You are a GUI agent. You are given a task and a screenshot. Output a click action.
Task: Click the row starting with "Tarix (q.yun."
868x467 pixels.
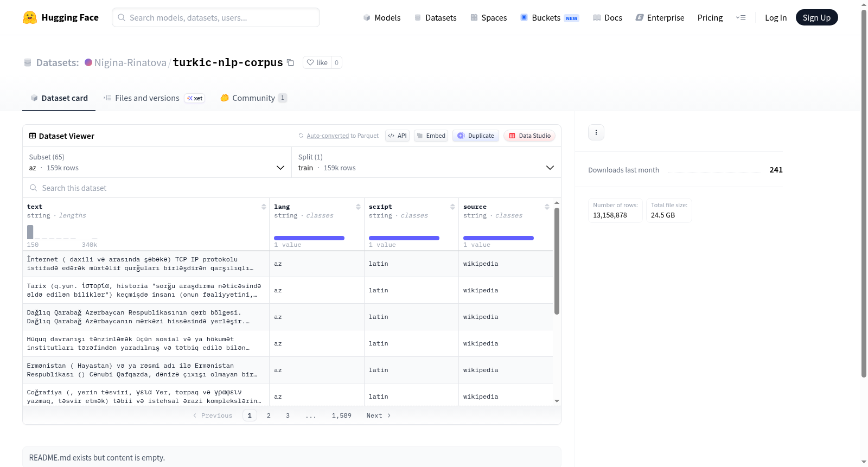pyautogui.click(x=288, y=290)
